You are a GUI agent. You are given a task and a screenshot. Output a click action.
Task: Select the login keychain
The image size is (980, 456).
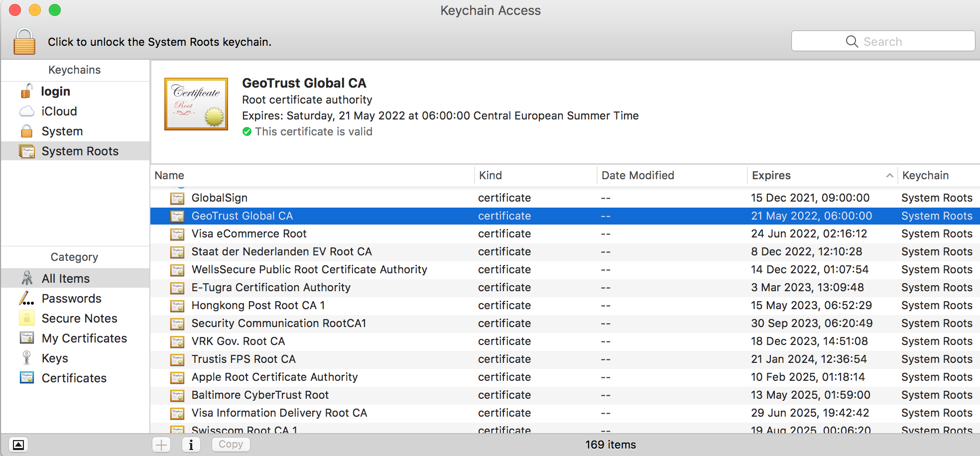(x=75, y=91)
